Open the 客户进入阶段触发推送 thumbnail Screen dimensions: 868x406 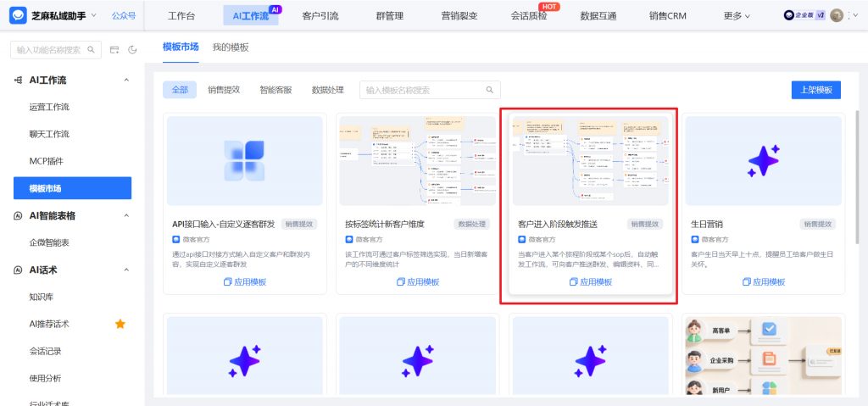[591, 161]
